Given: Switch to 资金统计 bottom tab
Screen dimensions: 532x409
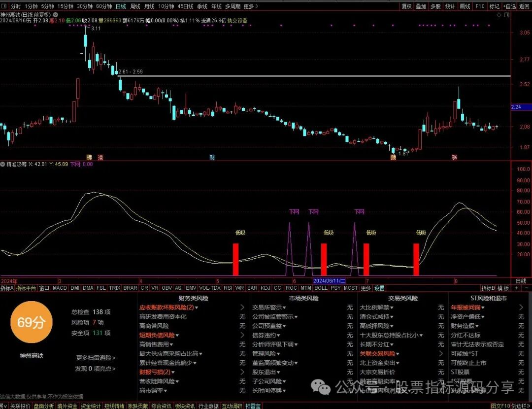Looking at the screenshot, I should pyautogui.click(x=91, y=406).
